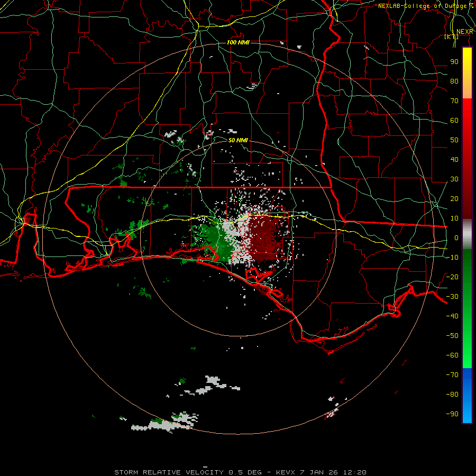Click the blue bottom segment of velocity color bar

pyautogui.click(x=467, y=396)
